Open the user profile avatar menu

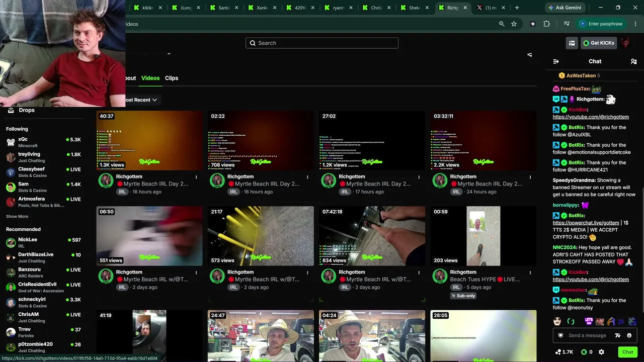tap(625, 43)
